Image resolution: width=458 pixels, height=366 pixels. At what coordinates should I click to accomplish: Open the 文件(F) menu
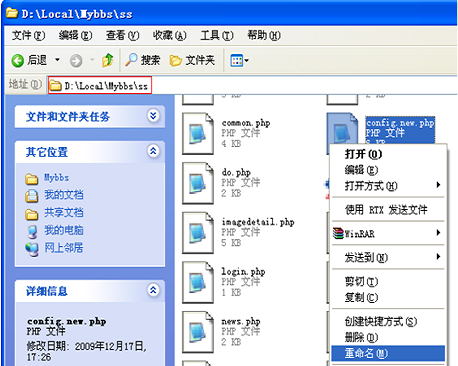(28, 35)
